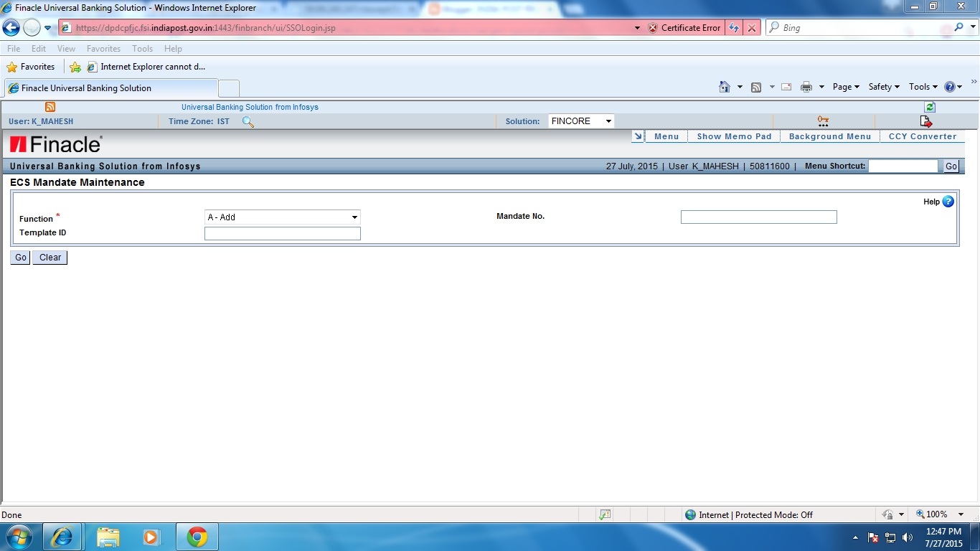Open the search magnifier next to Time Zone
This screenshot has width=980, height=551.
click(x=248, y=122)
